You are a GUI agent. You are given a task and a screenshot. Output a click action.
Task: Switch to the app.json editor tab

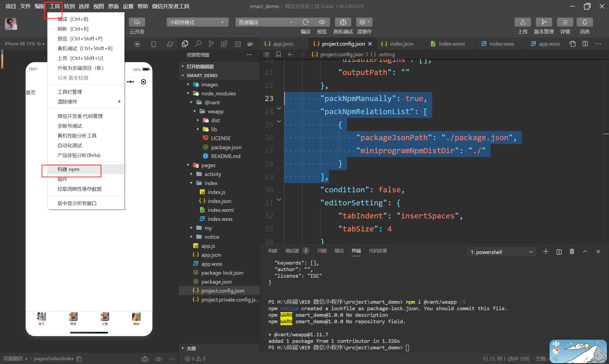283,44
